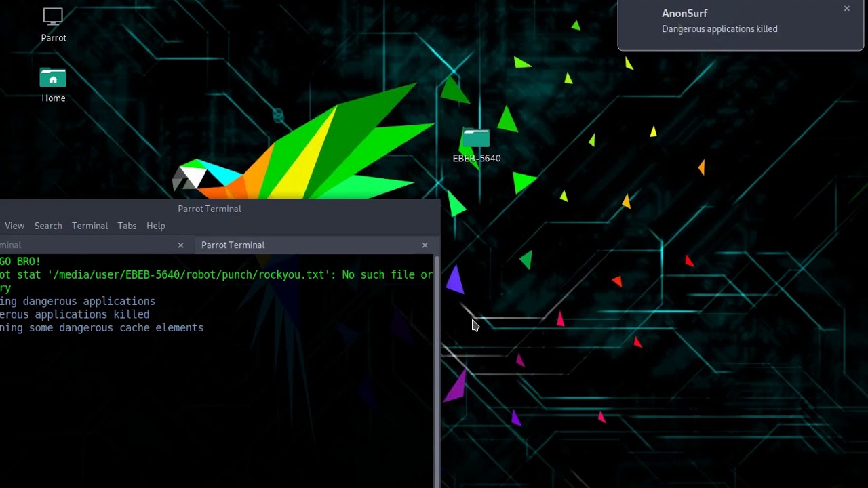This screenshot has height=488, width=868.
Task: Open the Help menu in terminal
Action: (x=156, y=226)
